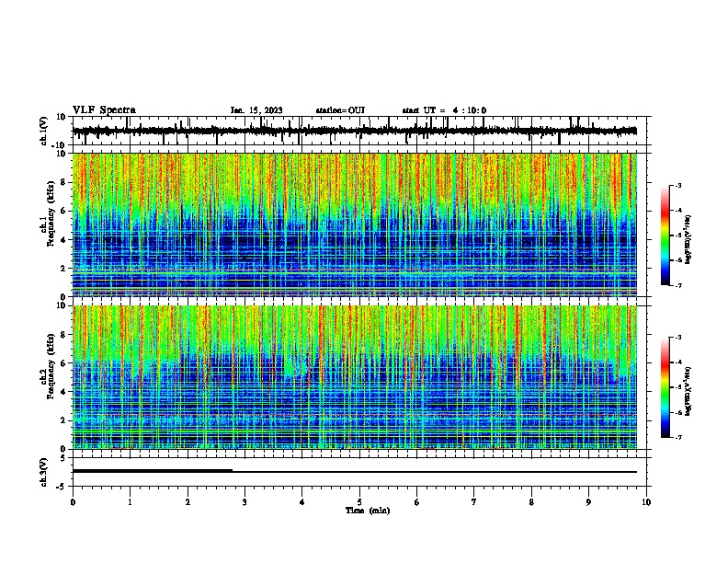Click time axis tick label "2"
The width and height of the screenshot is (728, 563).
pos(188,502)
